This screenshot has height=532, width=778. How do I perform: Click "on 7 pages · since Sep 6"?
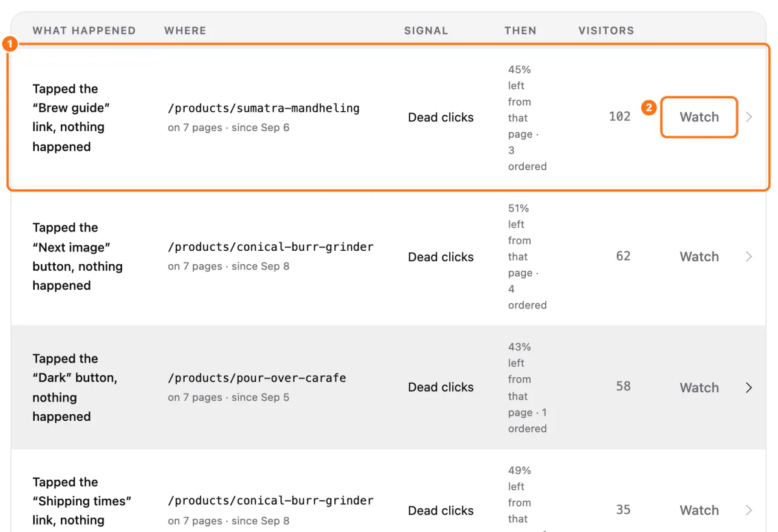229,128
